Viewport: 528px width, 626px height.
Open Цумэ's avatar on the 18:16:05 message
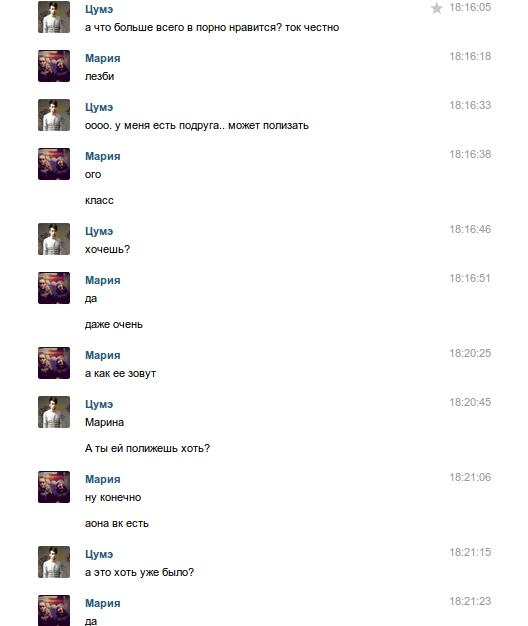(54, 17)
